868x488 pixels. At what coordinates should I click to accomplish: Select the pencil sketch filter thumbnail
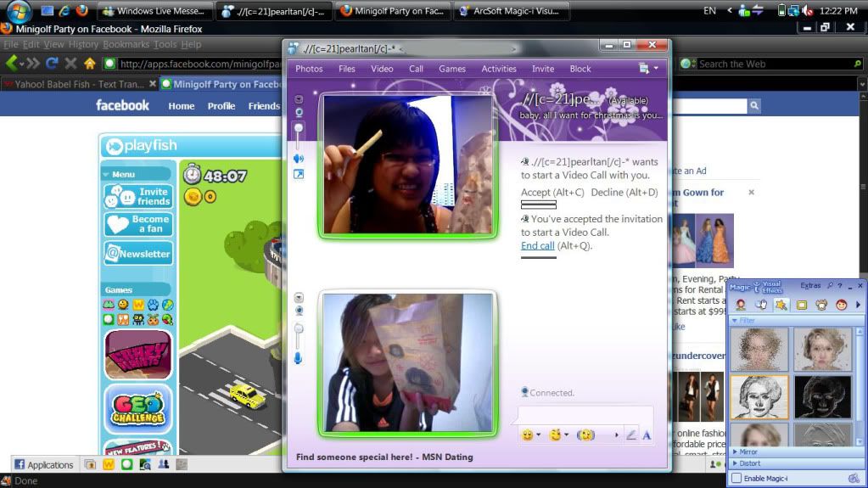(x=759, y=397)
